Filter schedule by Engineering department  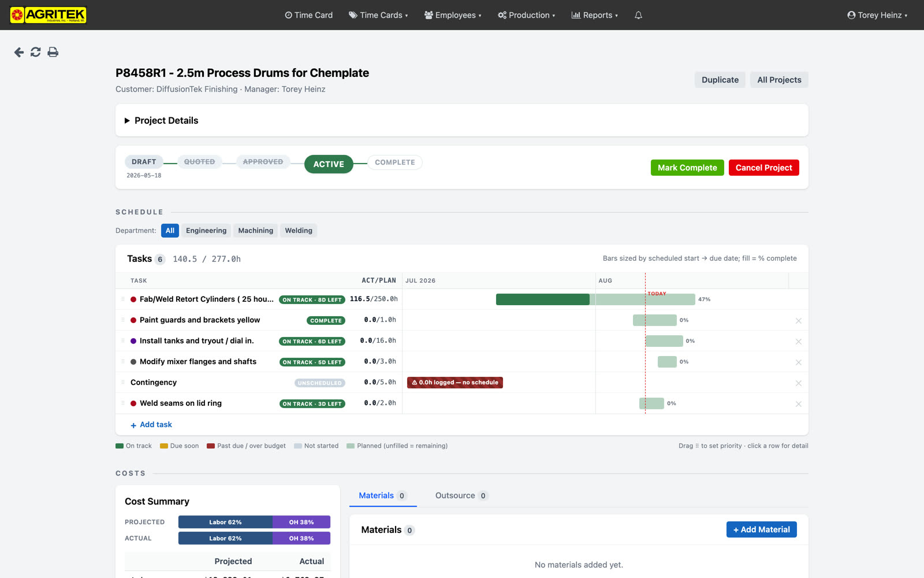pos(206,231)
